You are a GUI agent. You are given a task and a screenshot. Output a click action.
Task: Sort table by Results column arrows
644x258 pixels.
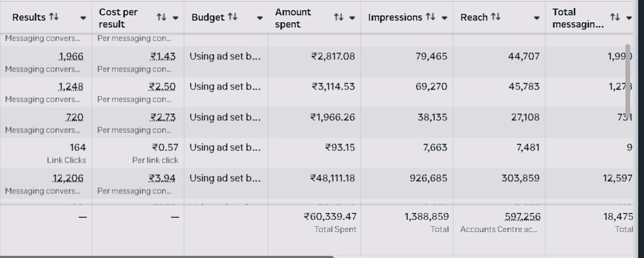(54, 18)
